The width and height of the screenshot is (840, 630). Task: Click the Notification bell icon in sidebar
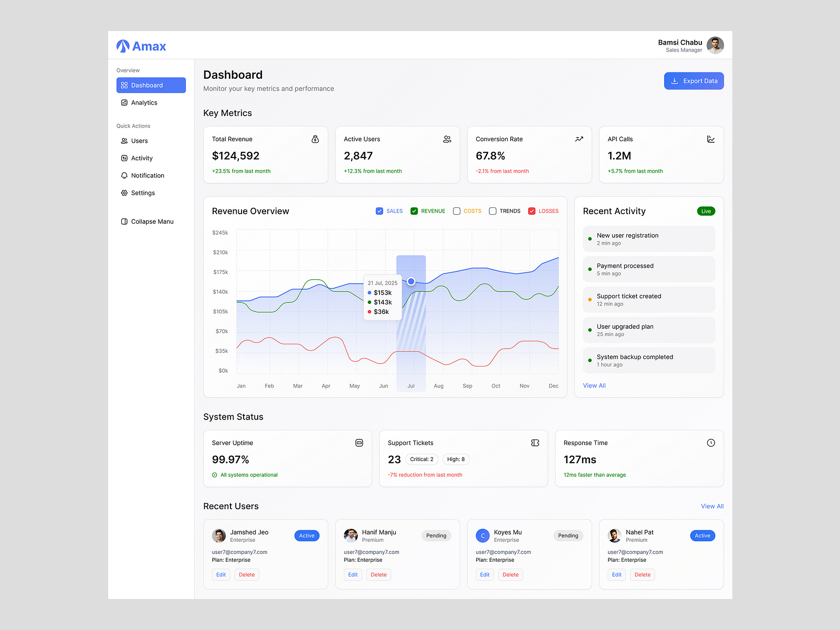[123, 175]
